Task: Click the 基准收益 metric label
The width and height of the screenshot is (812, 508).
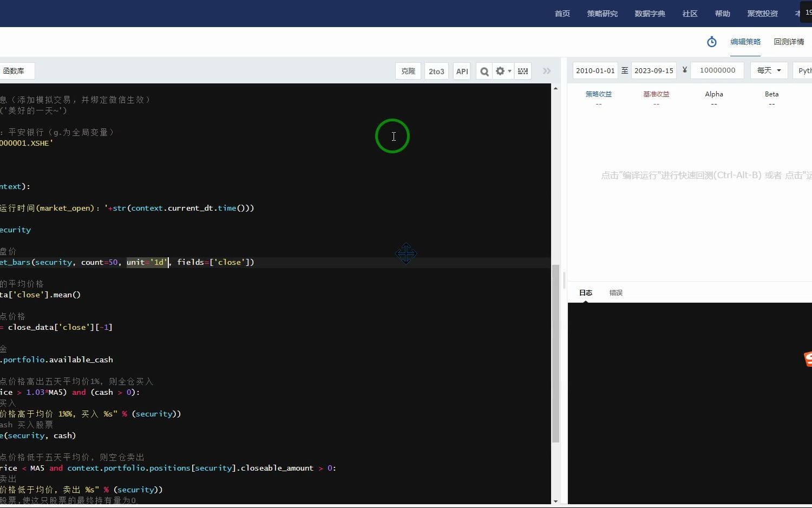Action: [656, 94]
